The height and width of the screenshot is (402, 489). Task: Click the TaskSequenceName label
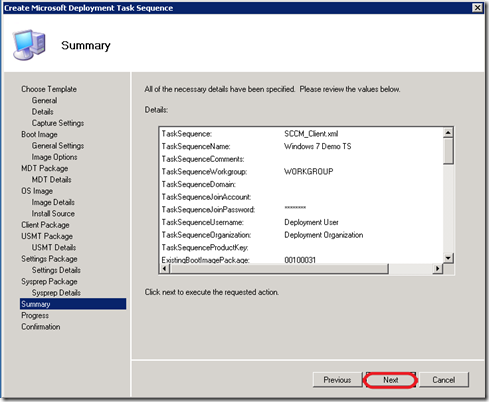click(x=196, y=146)
